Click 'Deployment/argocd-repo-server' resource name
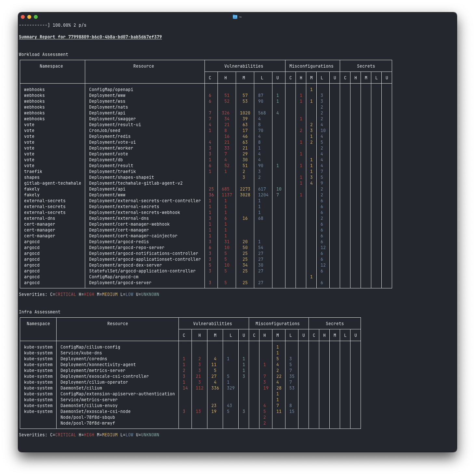The image size is (475, 476). [x=127, y=248]
